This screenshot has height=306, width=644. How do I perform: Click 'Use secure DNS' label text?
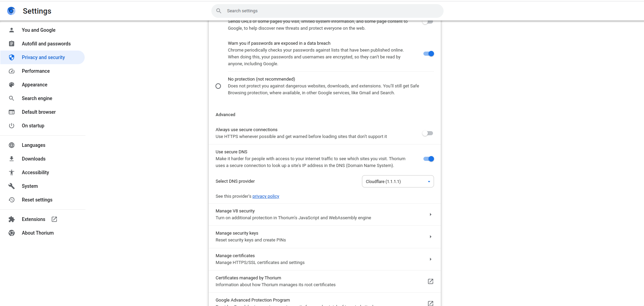pos(231,152)
